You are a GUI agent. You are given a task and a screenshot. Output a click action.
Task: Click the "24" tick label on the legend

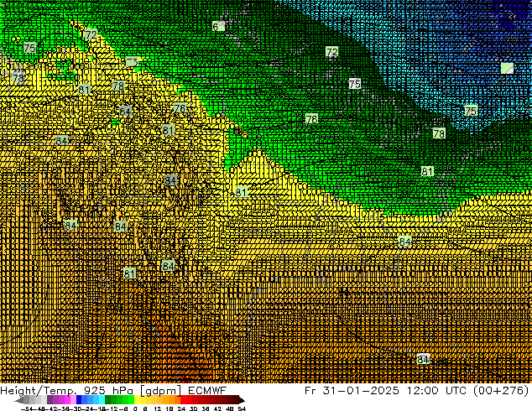(x=181, y=408)
